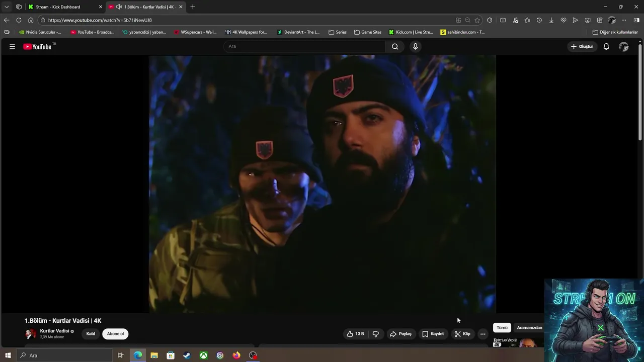Open YouTube - Broadca... bookmark
644x362 pixels.
pyautogui.click(x=92, y=32)
